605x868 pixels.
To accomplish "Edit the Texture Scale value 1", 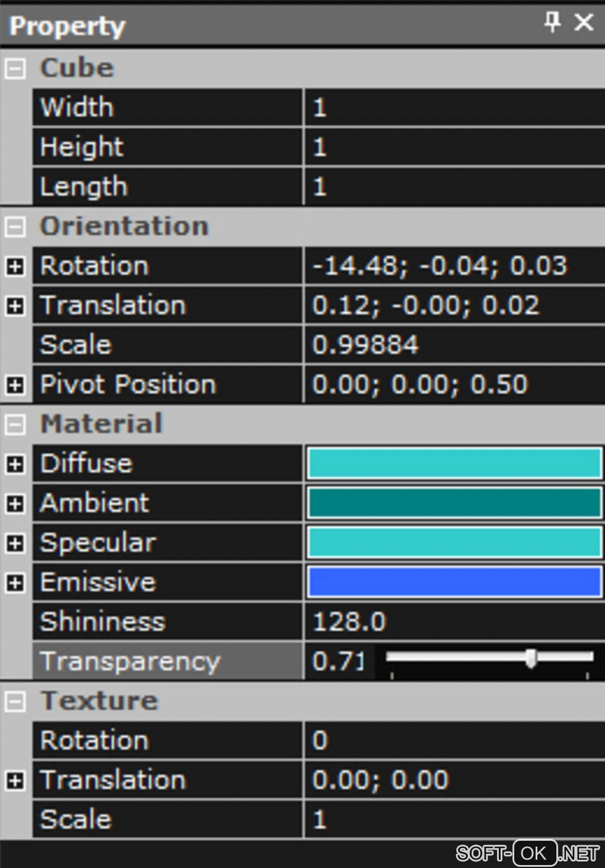I will (455, 819).
